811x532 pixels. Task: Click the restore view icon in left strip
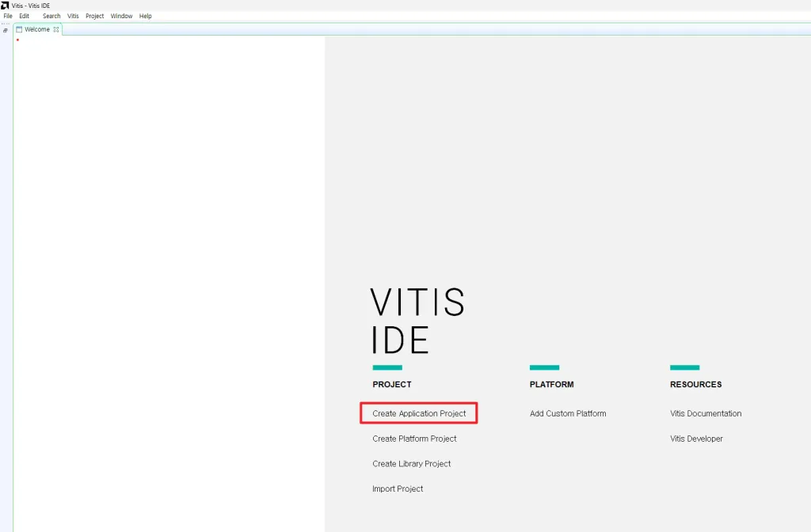tap(6, 31)
